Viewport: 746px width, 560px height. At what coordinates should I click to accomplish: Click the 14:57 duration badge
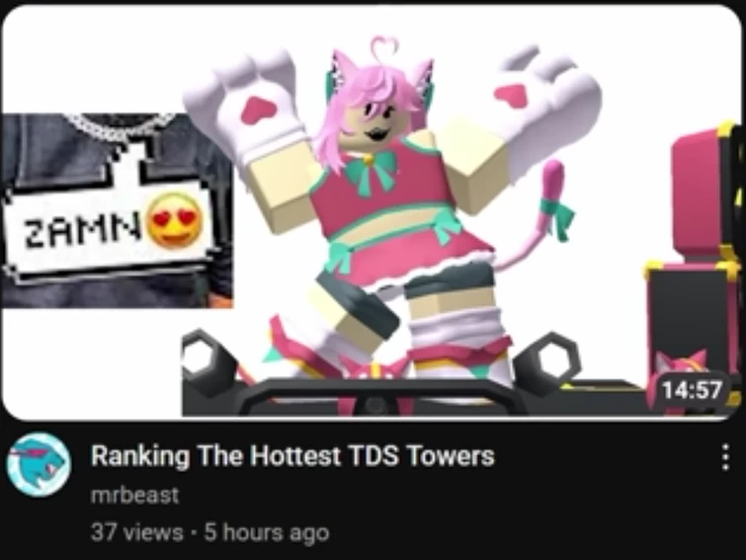pos(693,390)
